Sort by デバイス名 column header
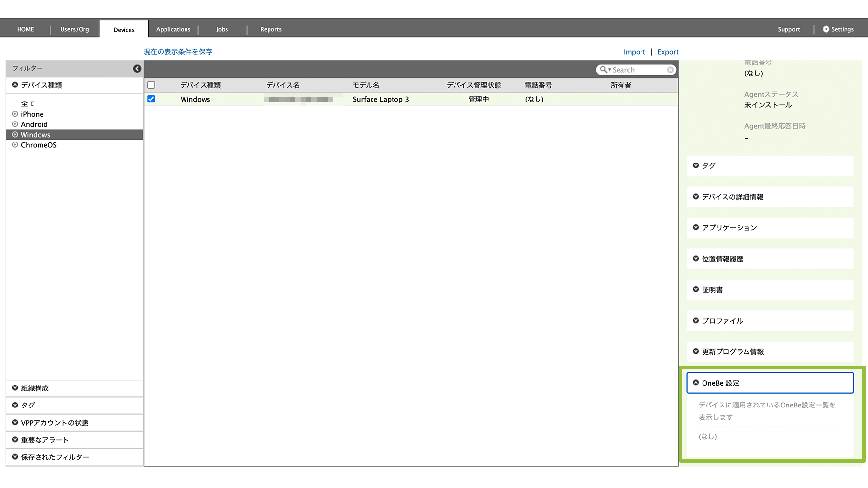Screen dimensions: 868x488 click(x=283, y=85)
